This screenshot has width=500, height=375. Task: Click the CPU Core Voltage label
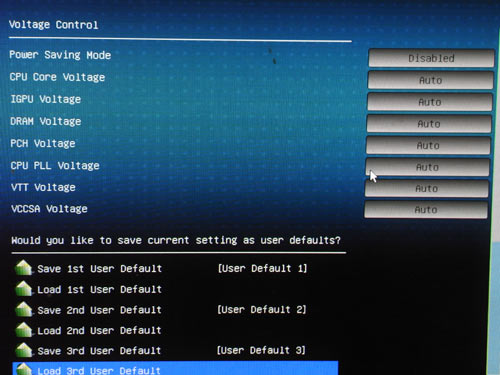(x=57, y=77)
